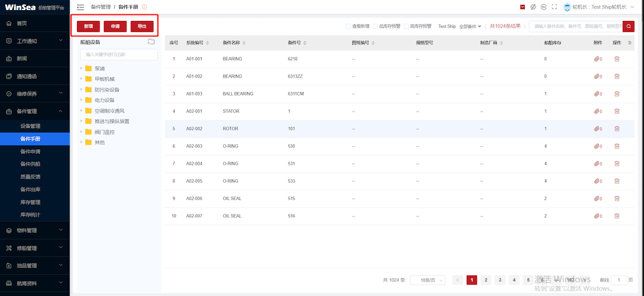
Task: Open attachments for OIL SEAL 515 row
Action: point(598,199)
